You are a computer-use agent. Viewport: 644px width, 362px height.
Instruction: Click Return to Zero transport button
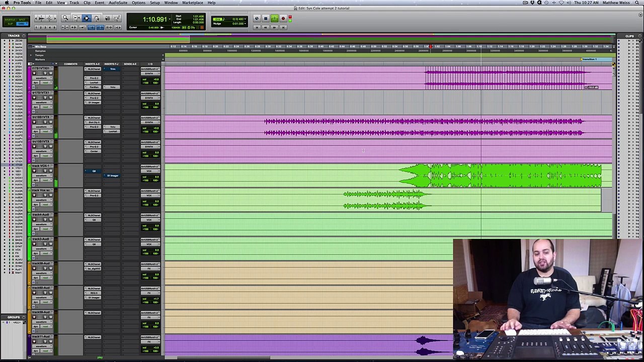257,27
